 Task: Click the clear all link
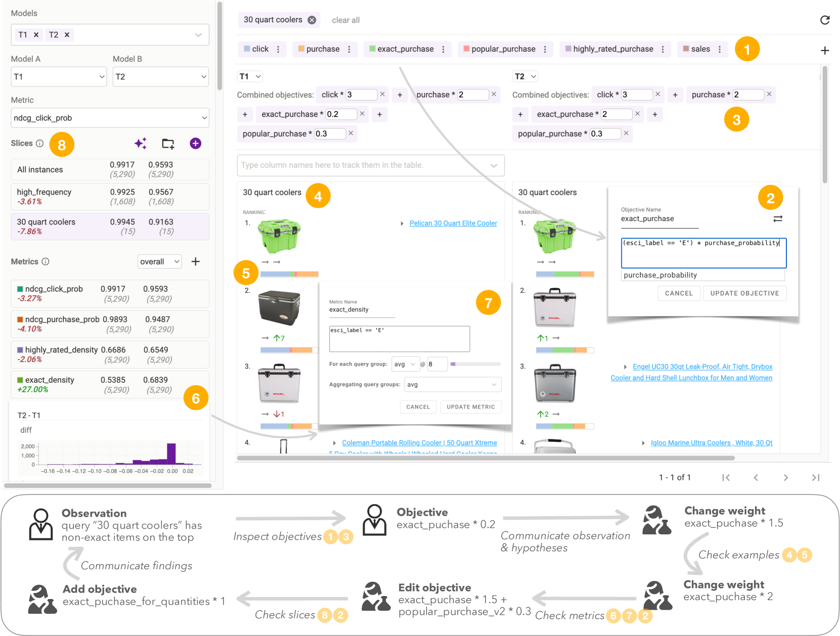coord(345,20)
